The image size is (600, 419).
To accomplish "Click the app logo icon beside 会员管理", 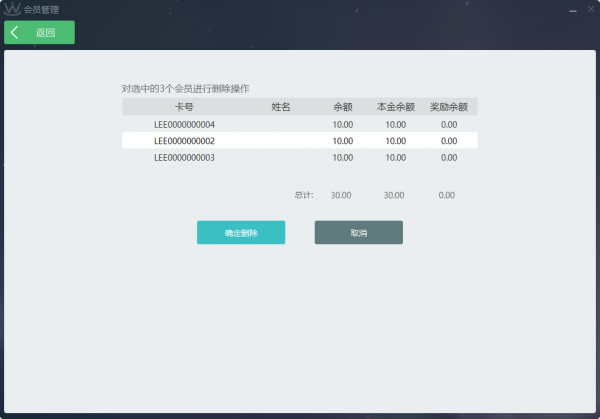I will pos(12,9).
